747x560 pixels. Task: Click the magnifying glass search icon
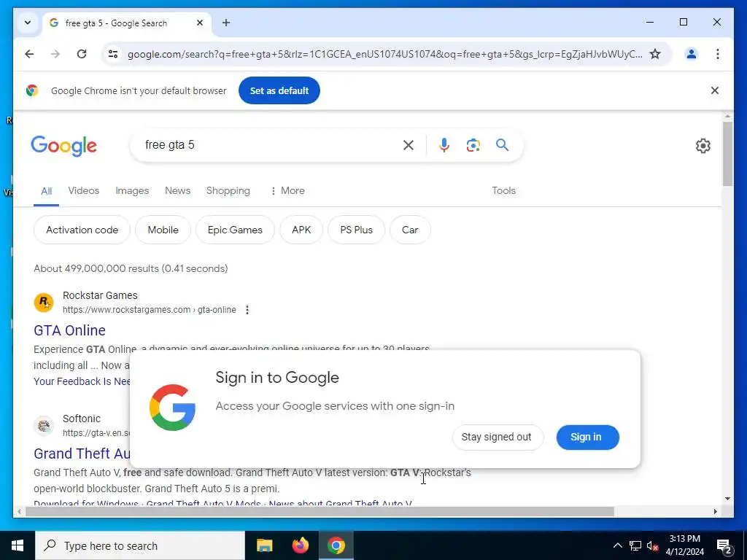(502, 145)
